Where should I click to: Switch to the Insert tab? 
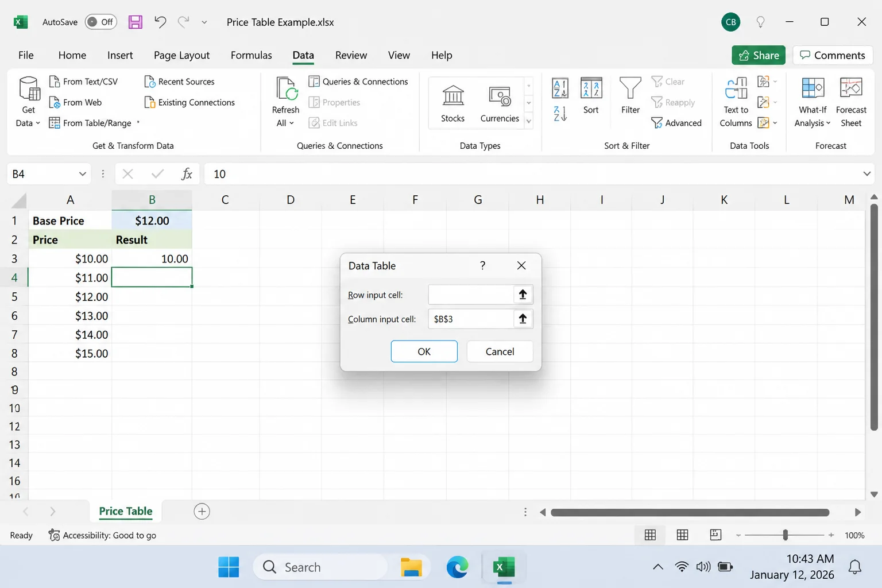pyautogui.click(x=120, y=55)
